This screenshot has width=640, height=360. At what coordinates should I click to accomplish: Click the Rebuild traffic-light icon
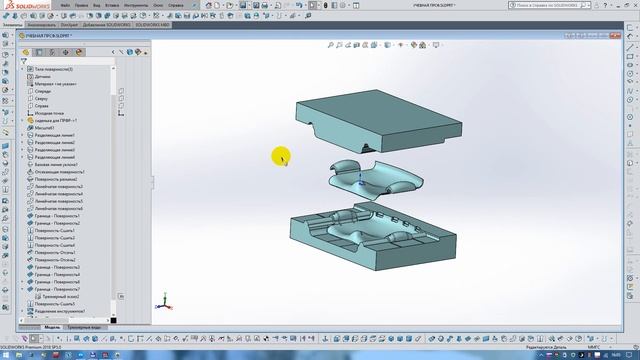(325, 5)
